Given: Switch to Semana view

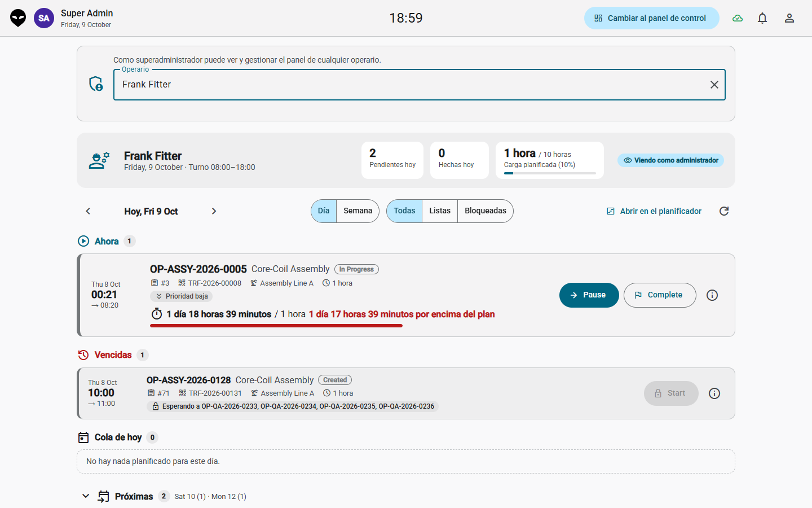Looking at the screenshot, I should click(x=358, y=211).
